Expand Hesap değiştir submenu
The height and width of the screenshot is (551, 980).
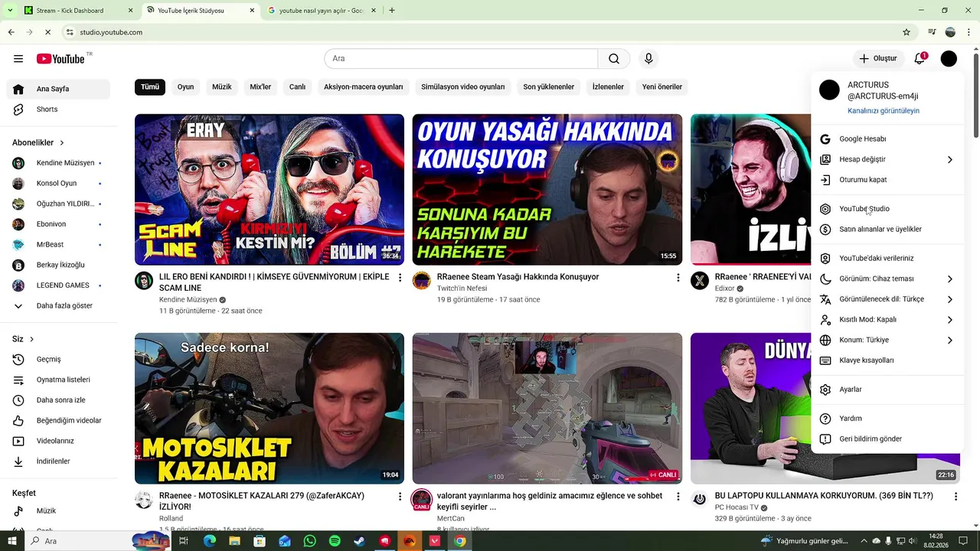click(x=887, y=160)
